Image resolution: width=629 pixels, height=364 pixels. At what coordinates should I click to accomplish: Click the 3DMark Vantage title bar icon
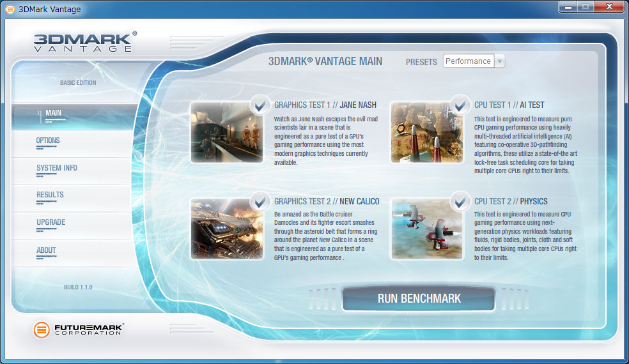coord(10,9)
